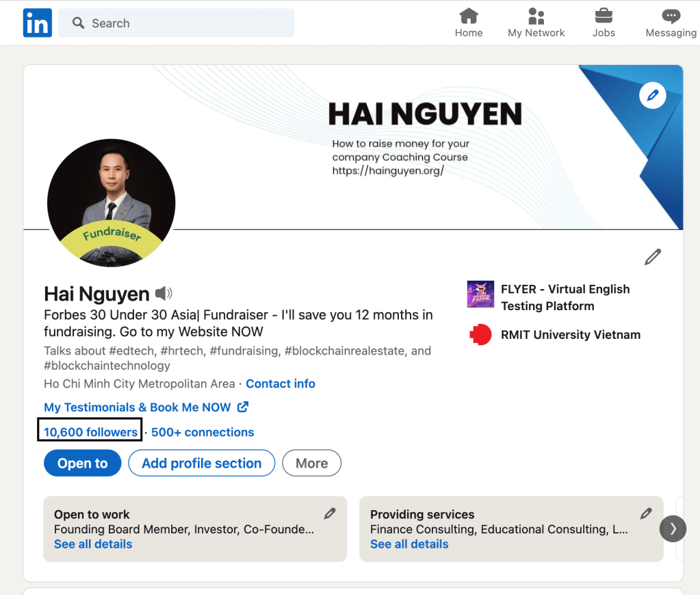Edit the banner background pencil icon
Image resolution: width=700 pixels, height=595 pixels.
point(652,96)
